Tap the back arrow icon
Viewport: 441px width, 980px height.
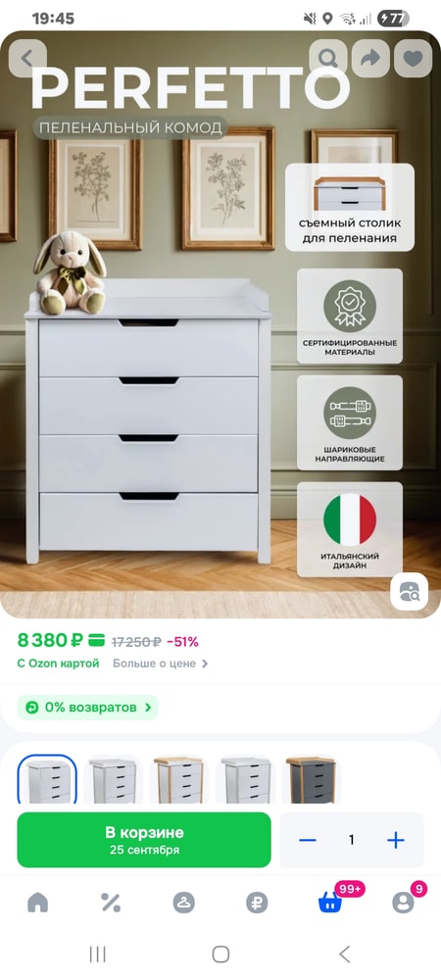(27, 58)
